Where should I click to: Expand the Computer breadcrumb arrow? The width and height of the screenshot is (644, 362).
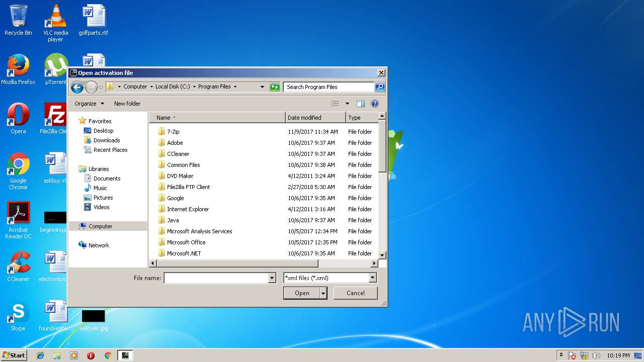pos(151,87)
